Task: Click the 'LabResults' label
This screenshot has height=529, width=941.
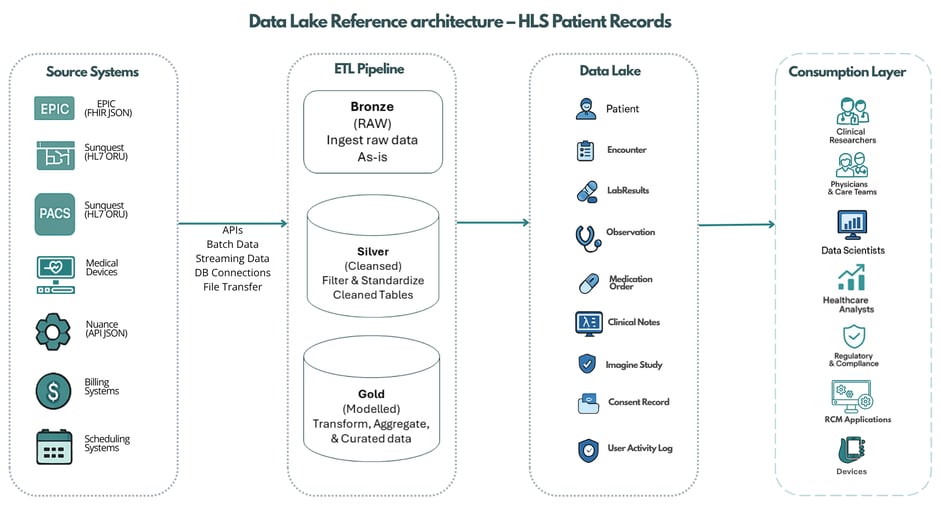Action: [x=628, y=190]
